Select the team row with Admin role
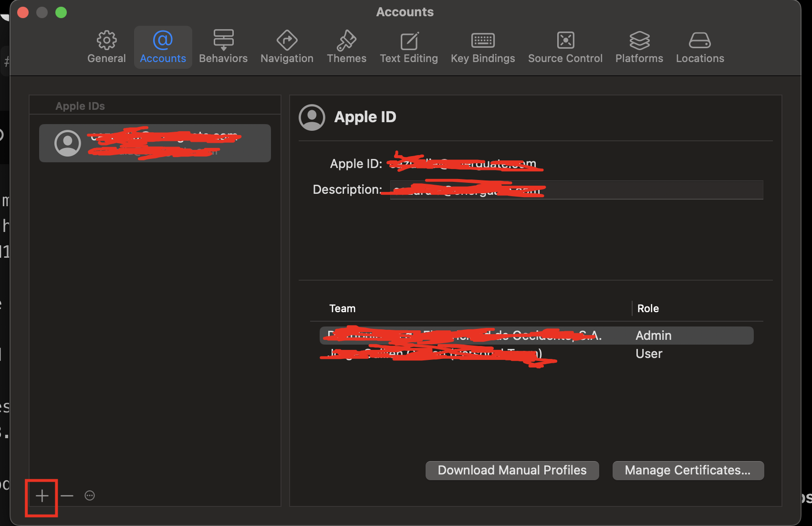 (536, 336)
